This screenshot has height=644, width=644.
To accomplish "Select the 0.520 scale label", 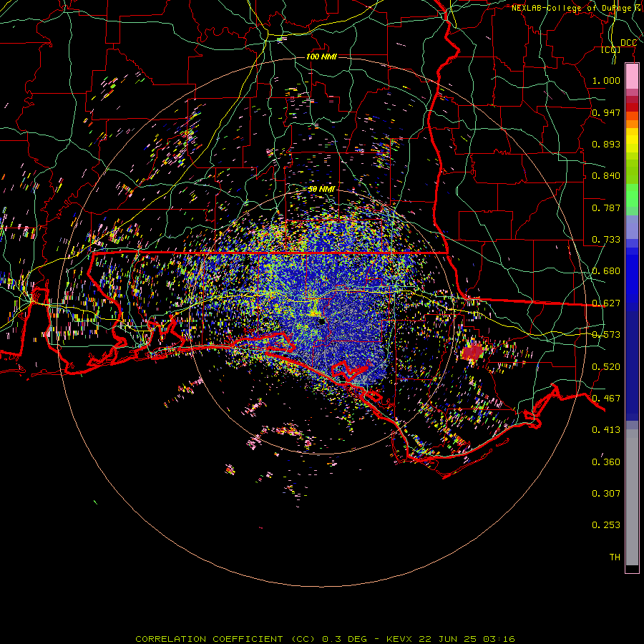I will [x=606, y=367].
